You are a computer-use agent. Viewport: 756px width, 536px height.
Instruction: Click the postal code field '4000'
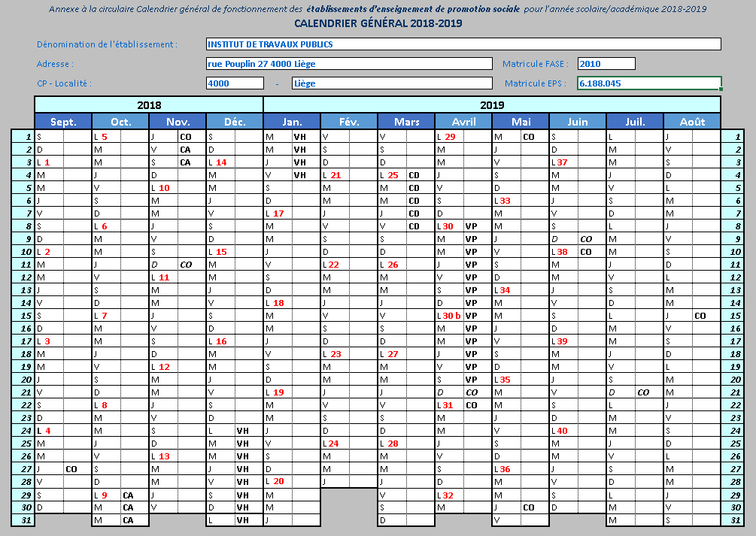point(234,83)
